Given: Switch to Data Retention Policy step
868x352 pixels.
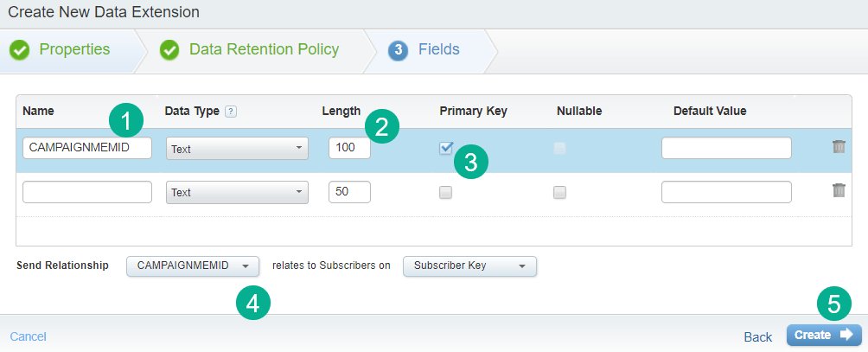Looking at the screenshot, I should pos(264,49).
